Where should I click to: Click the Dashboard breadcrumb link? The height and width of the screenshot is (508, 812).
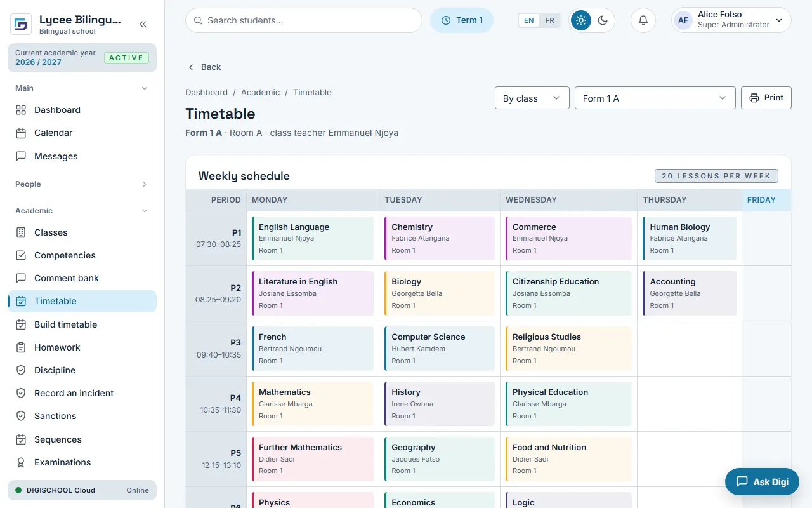tap(206, 92)
